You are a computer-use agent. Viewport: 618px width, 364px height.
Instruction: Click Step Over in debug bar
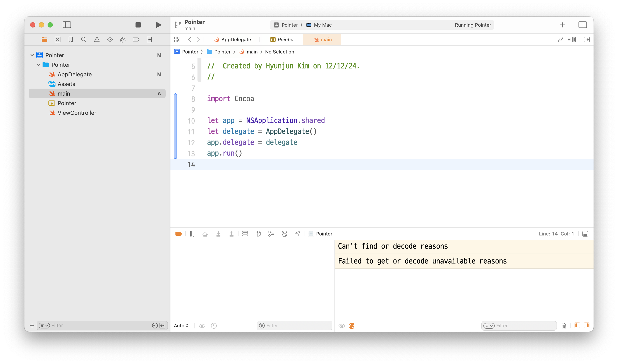(x=205, y=234)
